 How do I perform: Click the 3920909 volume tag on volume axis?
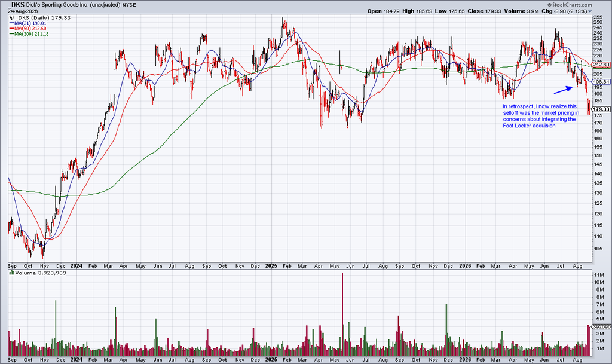click(602, 326)
